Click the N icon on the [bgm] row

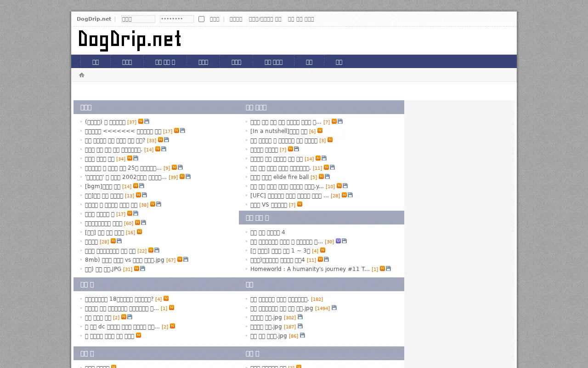coord(136,186)
